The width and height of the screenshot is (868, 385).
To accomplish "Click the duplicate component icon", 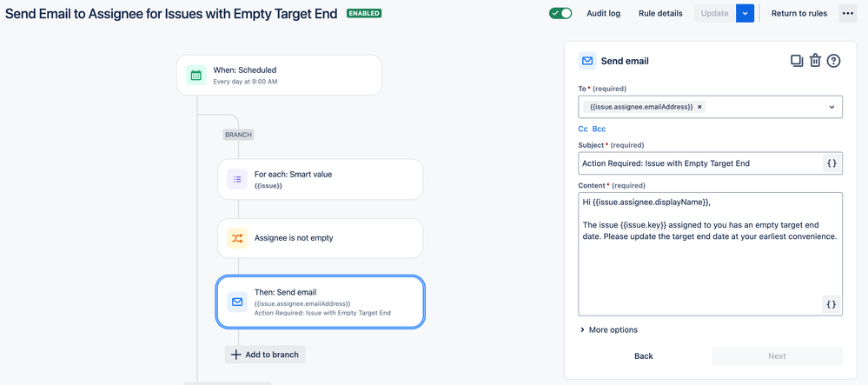I will point(796,61).
